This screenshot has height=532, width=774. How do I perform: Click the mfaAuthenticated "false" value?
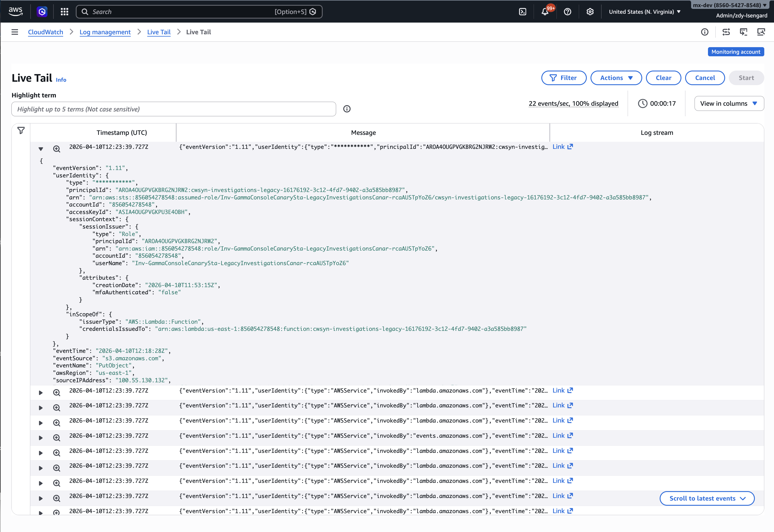169,292
